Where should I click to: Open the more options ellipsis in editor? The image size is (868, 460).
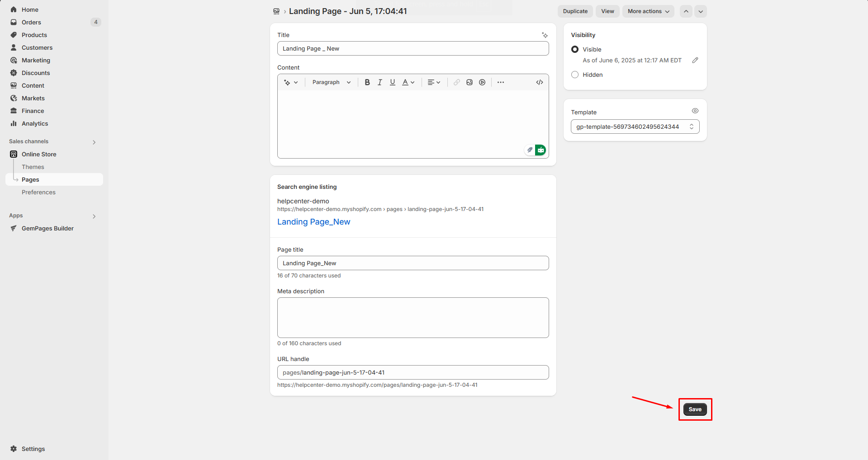point(501,82)
